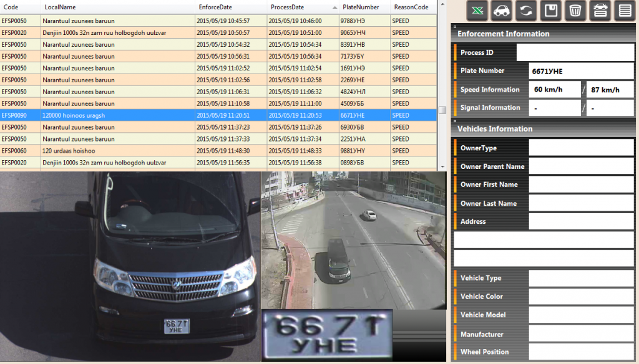
Task: Click the table scrollbar down arrow
Action: coord(442,166)
